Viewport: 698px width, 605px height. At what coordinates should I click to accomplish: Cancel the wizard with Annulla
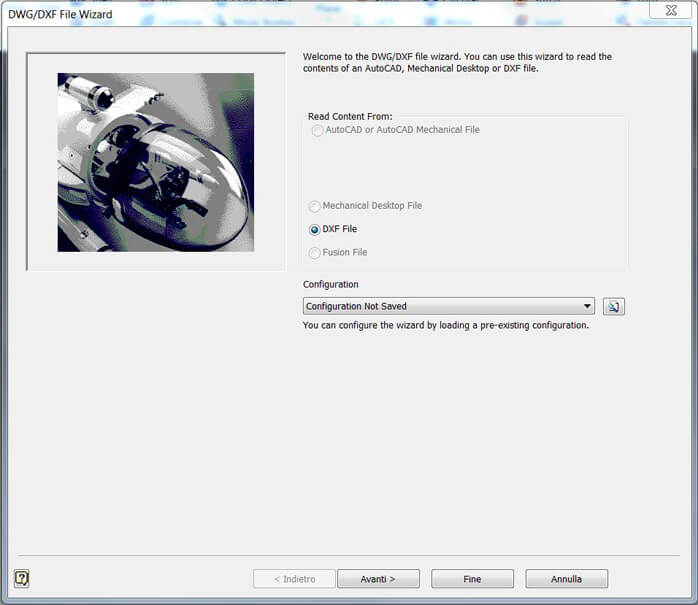coord(566,579)
